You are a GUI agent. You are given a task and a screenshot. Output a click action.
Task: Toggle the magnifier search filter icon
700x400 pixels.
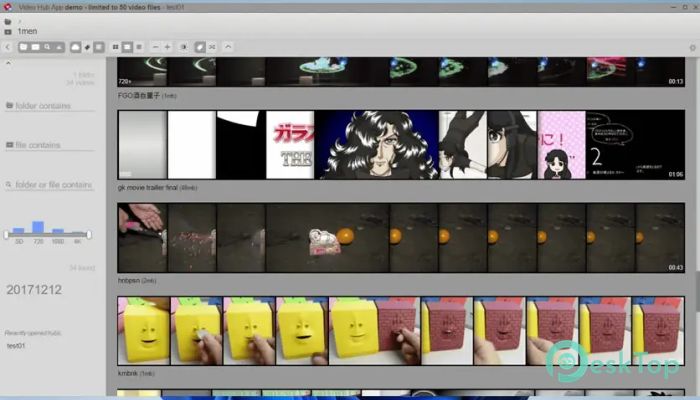(x=47, y=47)
